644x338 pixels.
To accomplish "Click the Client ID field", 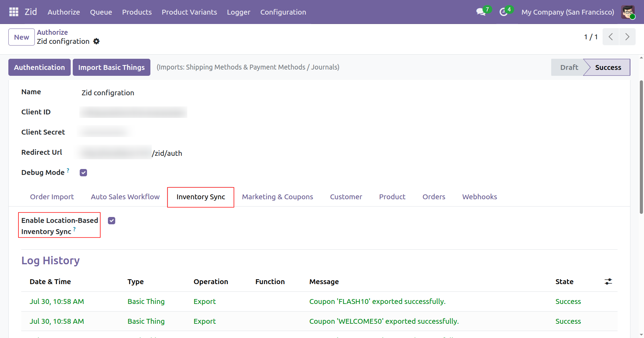I will 133,112.
